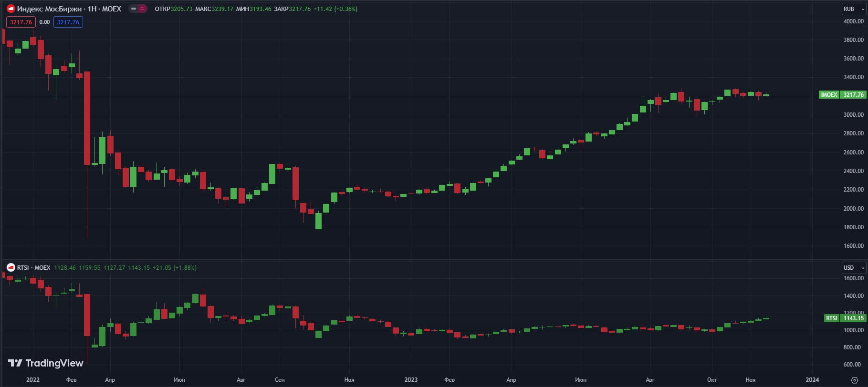Click the 3800.00 price axis label

pyautogui.click(x=853, y=40)
